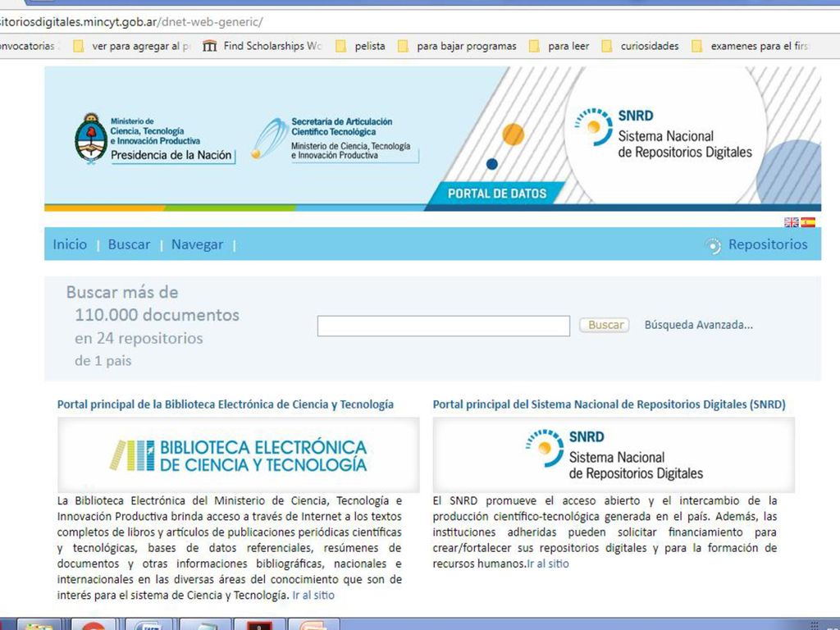Image resolution: width=840 pixels, height=630 pixels.
Task: Go to Inicio in the navigation bar
Action: 70,244
